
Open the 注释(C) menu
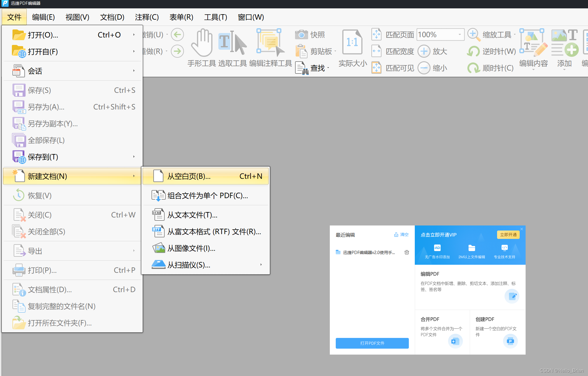[147, 17]
